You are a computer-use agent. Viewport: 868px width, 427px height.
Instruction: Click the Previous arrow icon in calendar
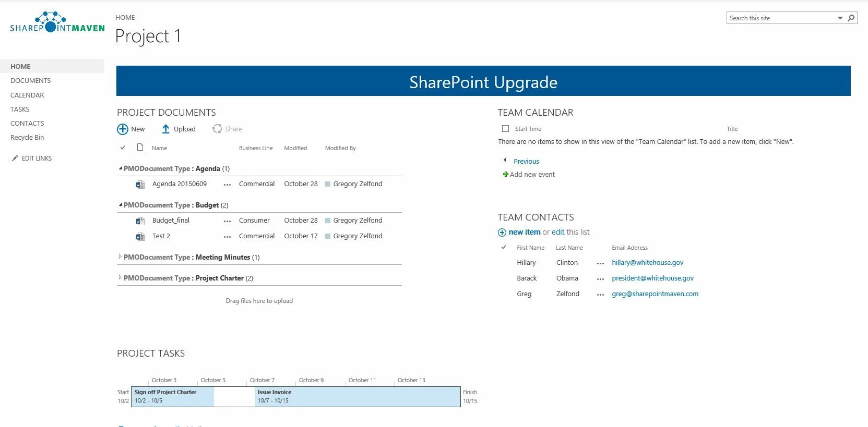pos(505,160)
